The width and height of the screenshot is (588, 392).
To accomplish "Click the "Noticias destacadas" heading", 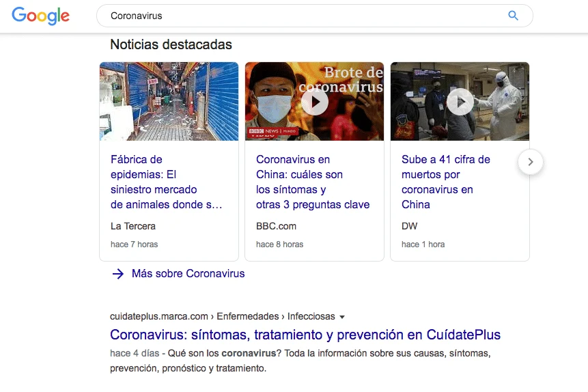I will (171, 44).
